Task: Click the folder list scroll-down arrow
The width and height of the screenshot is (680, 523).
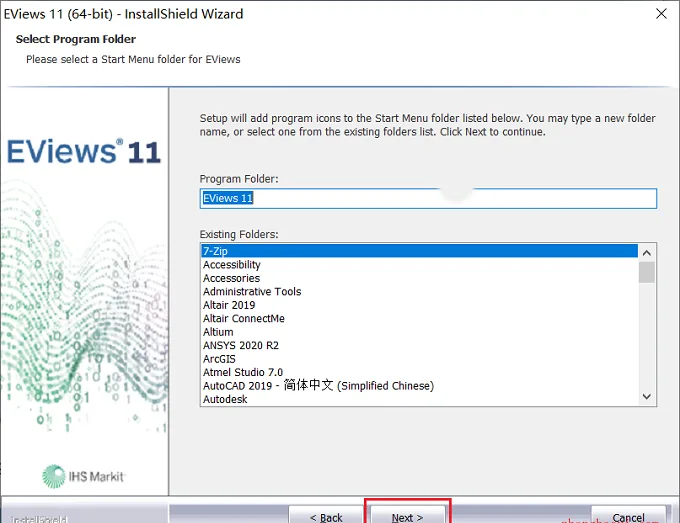Action: (x=647, y=396)
